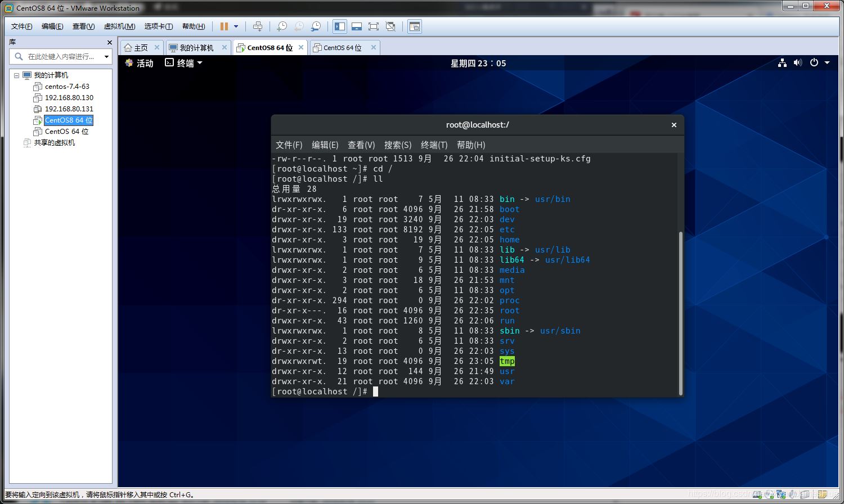This screenshot has height=504, width=844.
Task: Toggle the library sidebar view
Action: click(339, 26)
